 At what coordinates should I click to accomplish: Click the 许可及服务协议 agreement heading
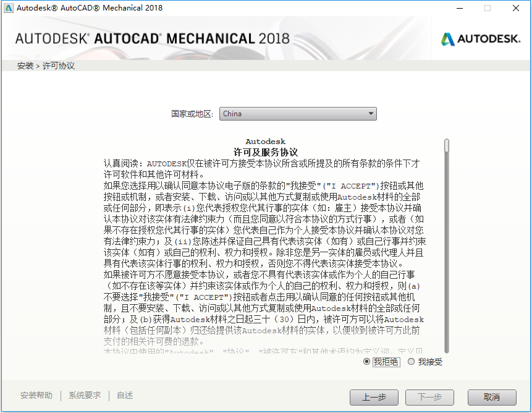pyautogui.click(x=266, y=152)
